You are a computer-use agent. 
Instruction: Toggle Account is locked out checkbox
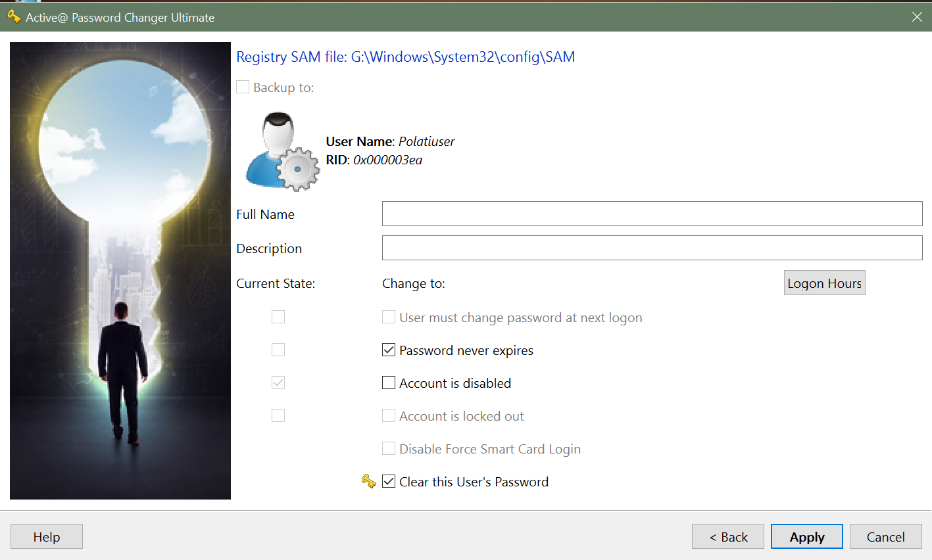pos(389,416)
